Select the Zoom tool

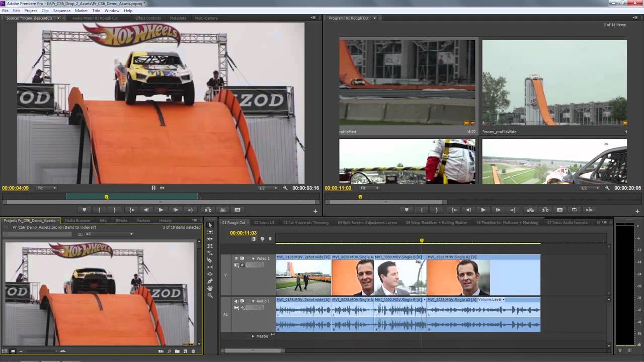click(x=210, y=295)
